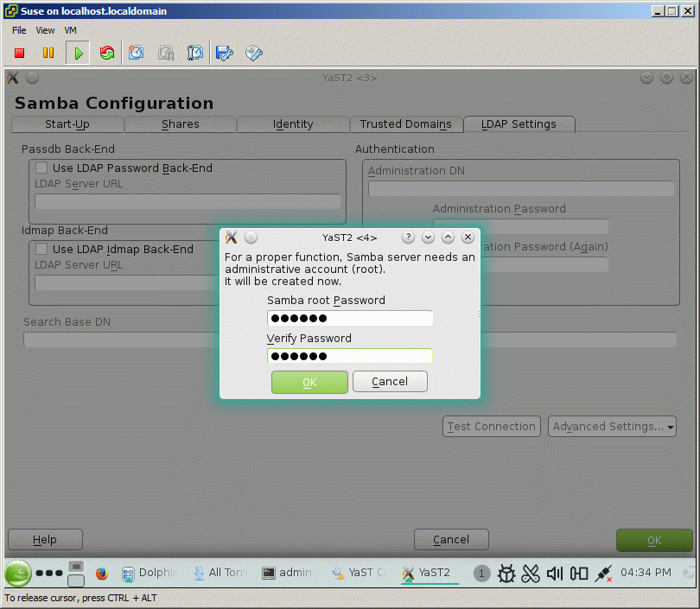The width and height of the screenshot is (700, 609).
Task: Open the VM menu
Action: (71, 30)
